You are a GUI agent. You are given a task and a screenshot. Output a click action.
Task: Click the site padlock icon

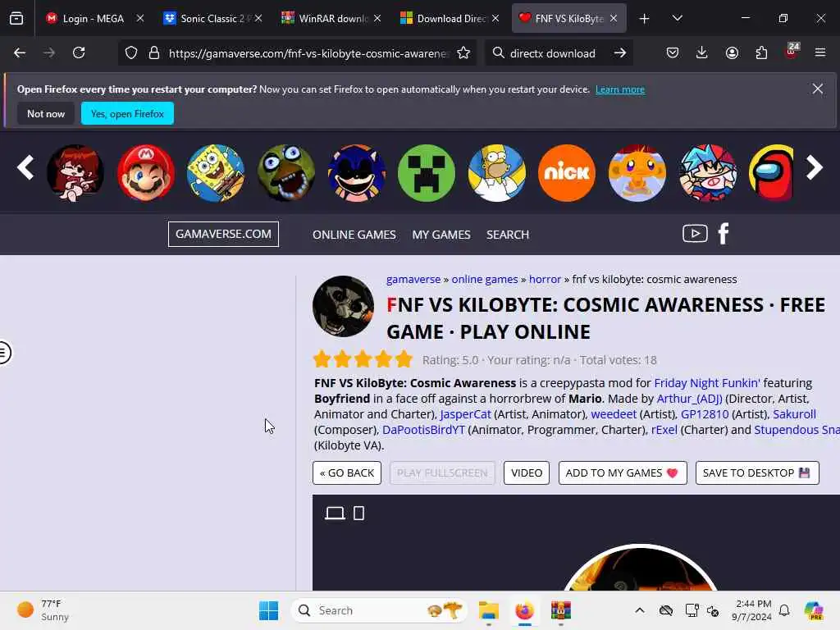click(x=154, y=53)
